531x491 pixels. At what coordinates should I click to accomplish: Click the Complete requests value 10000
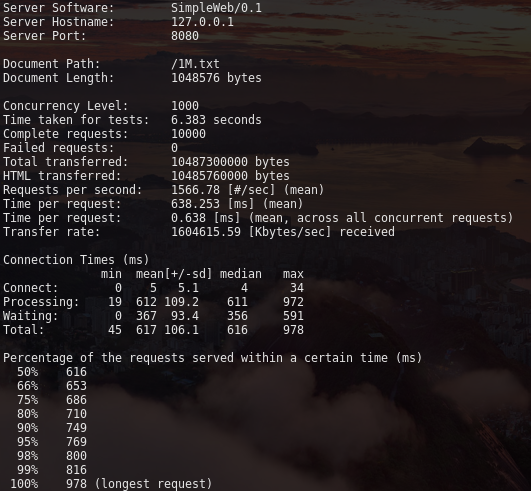click(x=188, y=134)
